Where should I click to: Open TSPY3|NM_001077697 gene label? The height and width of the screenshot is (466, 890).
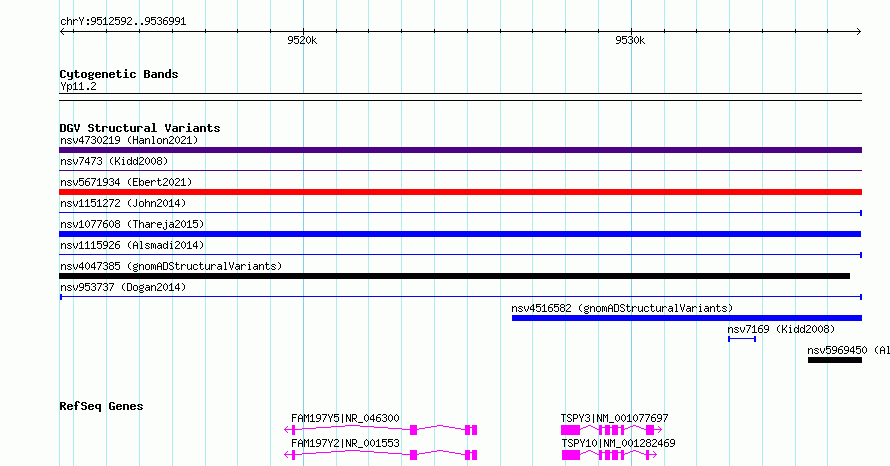coord(615,418)
